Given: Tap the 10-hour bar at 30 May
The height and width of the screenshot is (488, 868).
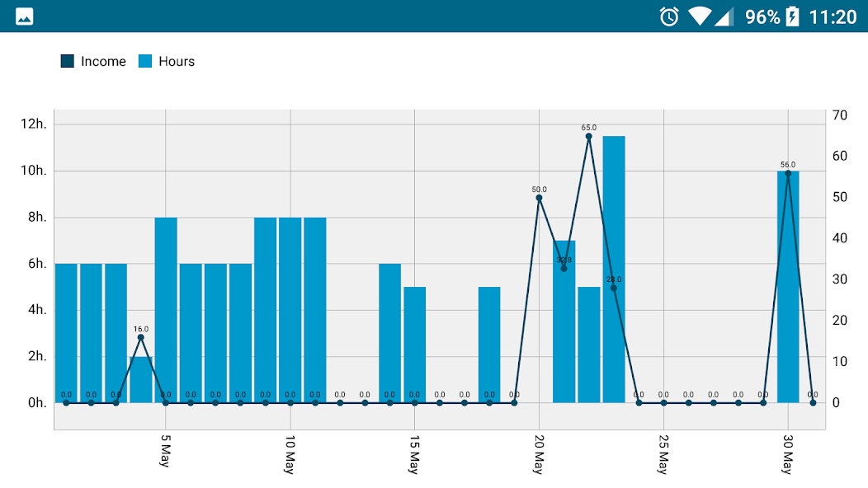Looking at the screenshot, I should [788, 289].
